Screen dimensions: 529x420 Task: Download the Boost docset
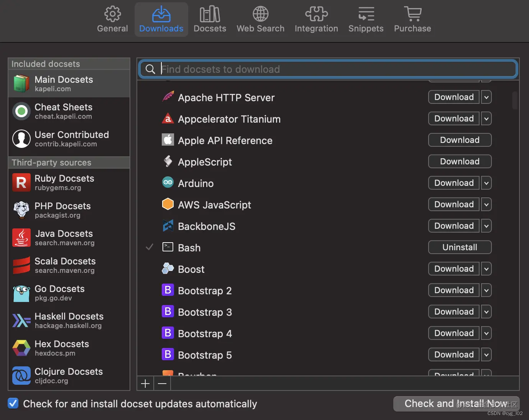coord(454,269)
